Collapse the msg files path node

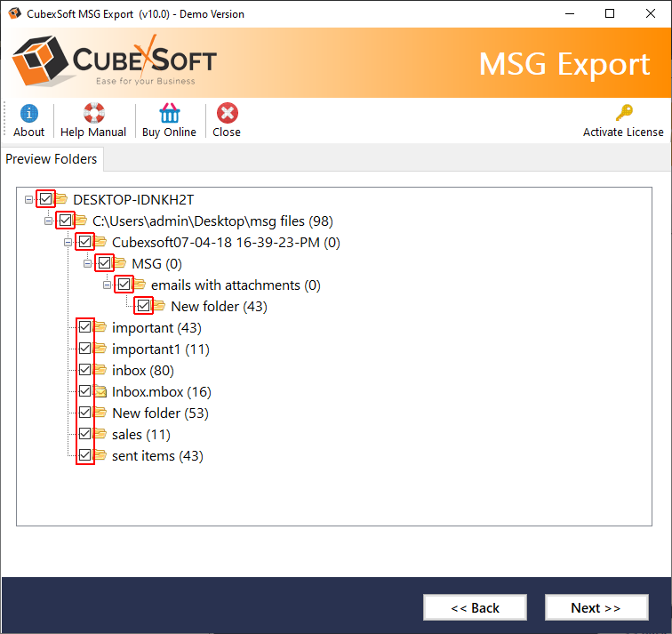50,221
